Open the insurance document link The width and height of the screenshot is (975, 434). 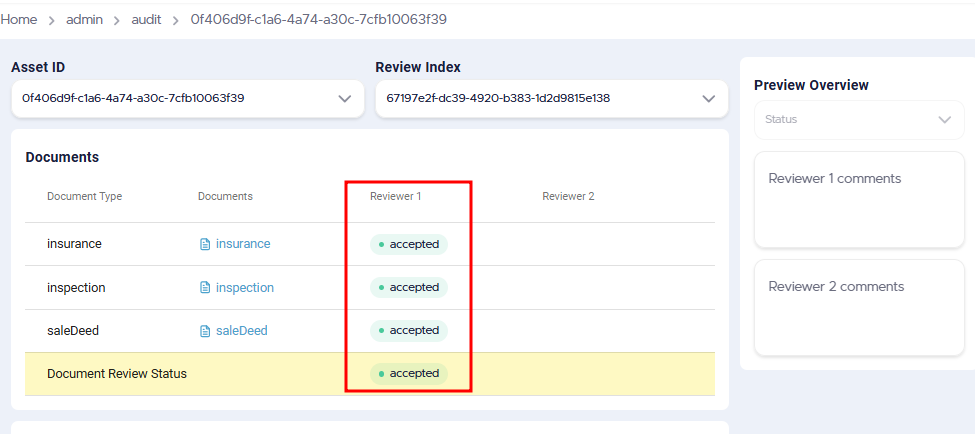click(x=243, y=244)
